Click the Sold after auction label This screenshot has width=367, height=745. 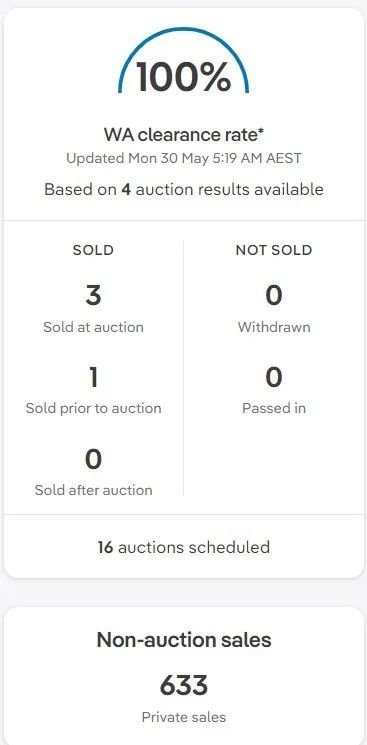point(93,490)
